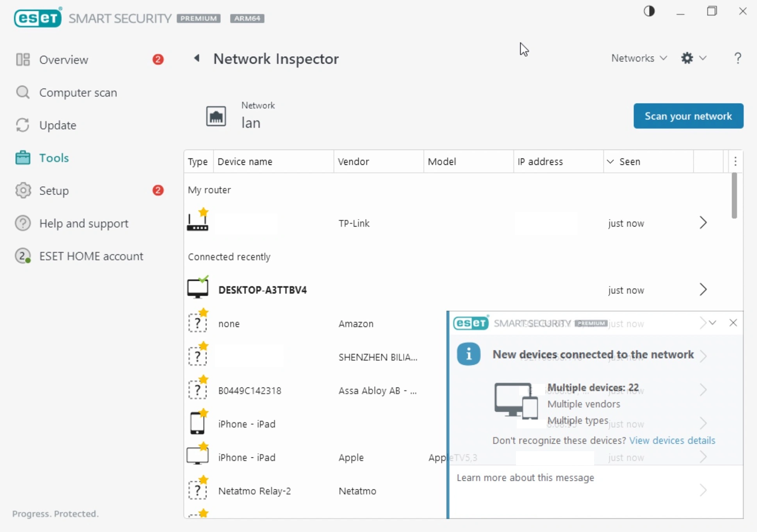Click the Setup red notification badge
The image size is (757, 532).
(x=158, y=190)
